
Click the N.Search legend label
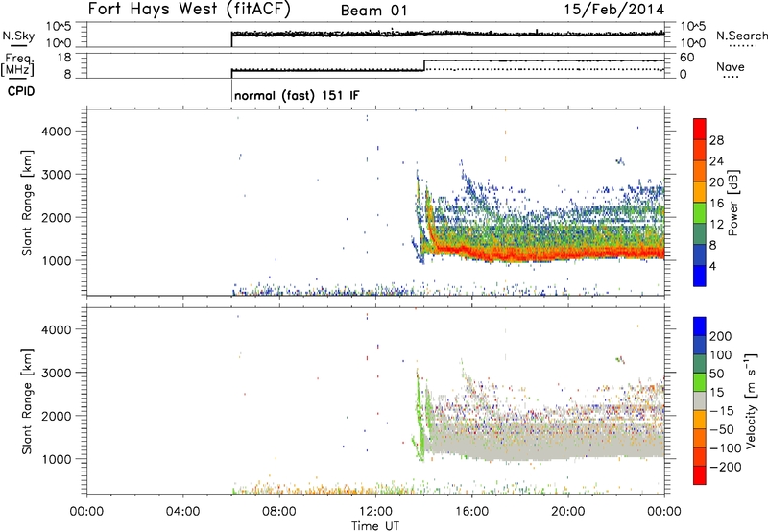tap(741, 36)
